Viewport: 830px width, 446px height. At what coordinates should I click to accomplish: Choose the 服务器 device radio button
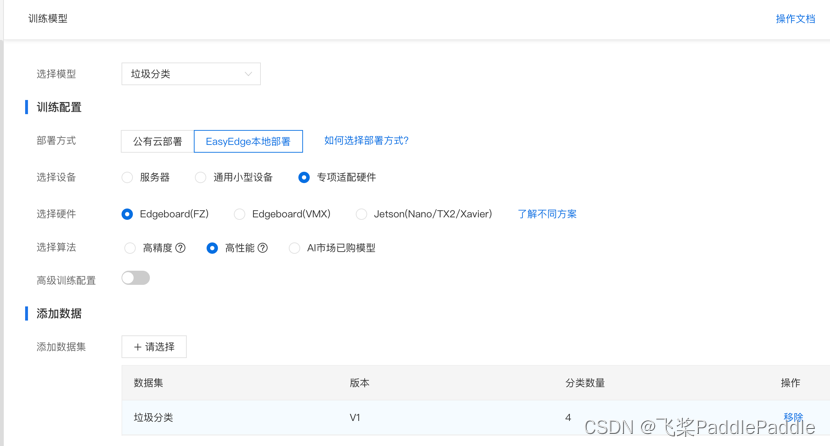(127, 178)
